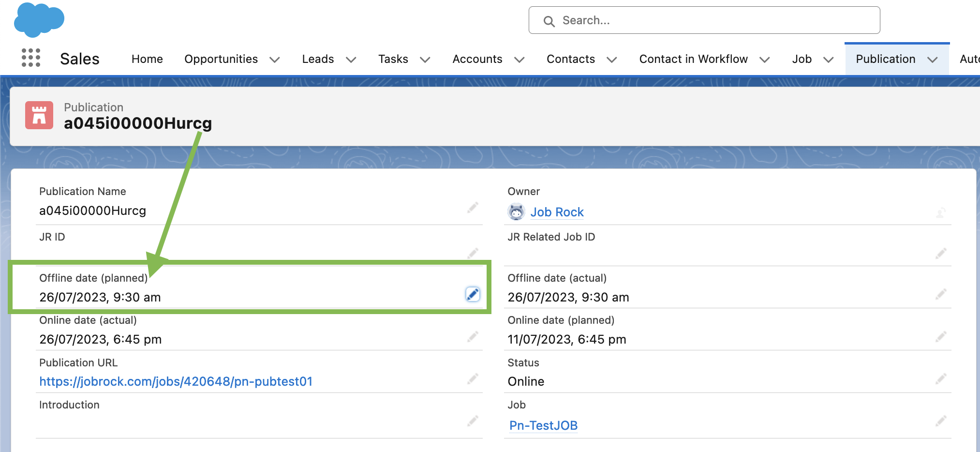This screenshot has width=980, height=452.
Task: Click Offline date (actual) value 26/07/2023, 9:30 am
Action: click(x=568, y=297)
